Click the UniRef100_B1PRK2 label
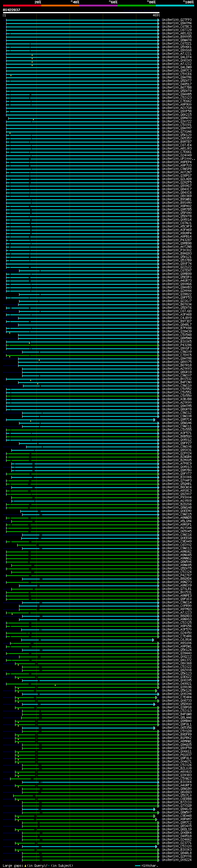197x868 pixels. pos(177,737)
